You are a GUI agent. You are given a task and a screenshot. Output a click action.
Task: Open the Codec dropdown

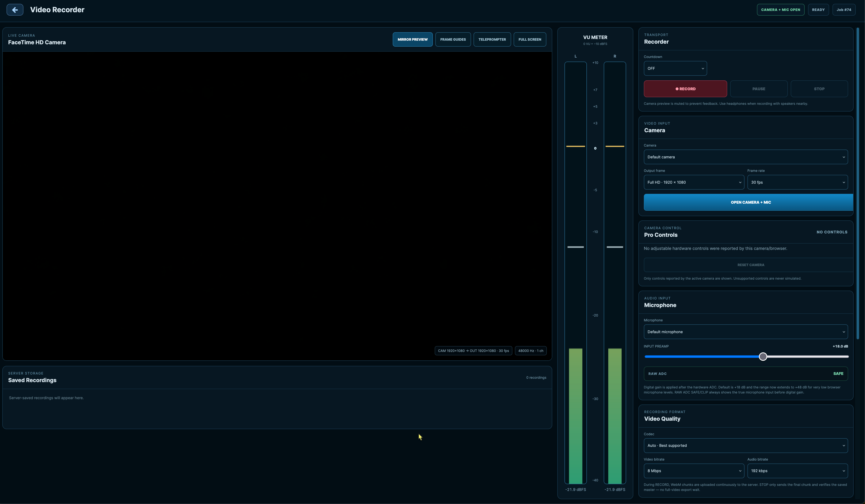point(746,445)
